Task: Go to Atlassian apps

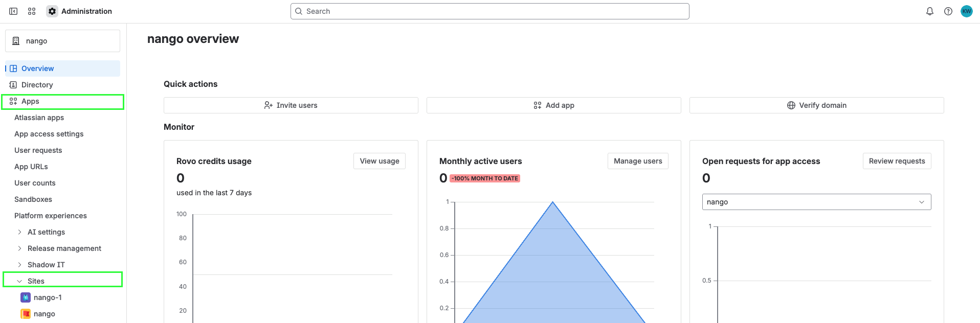Action: pyautogui.click(x=39, y=118)
